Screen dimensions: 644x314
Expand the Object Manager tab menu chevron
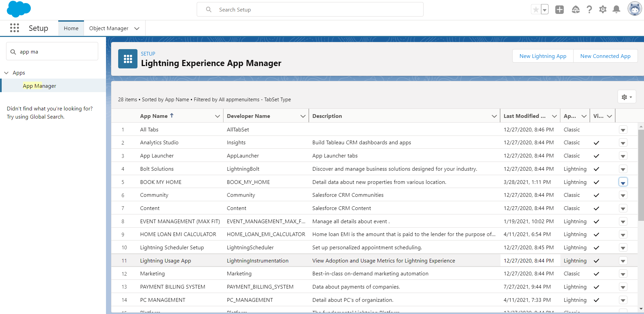point(137,28)
